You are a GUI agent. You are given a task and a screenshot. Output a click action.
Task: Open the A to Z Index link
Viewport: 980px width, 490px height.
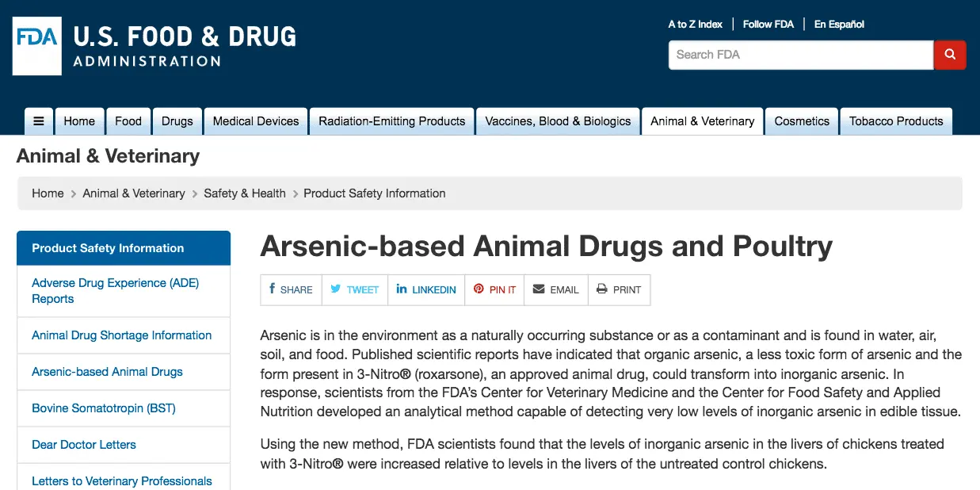[x=695, y=25]
